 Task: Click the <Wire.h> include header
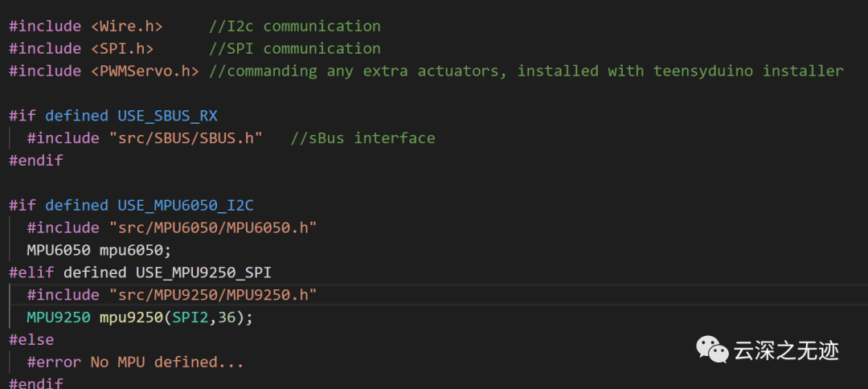pyautogui.click(x=127, y=27)
